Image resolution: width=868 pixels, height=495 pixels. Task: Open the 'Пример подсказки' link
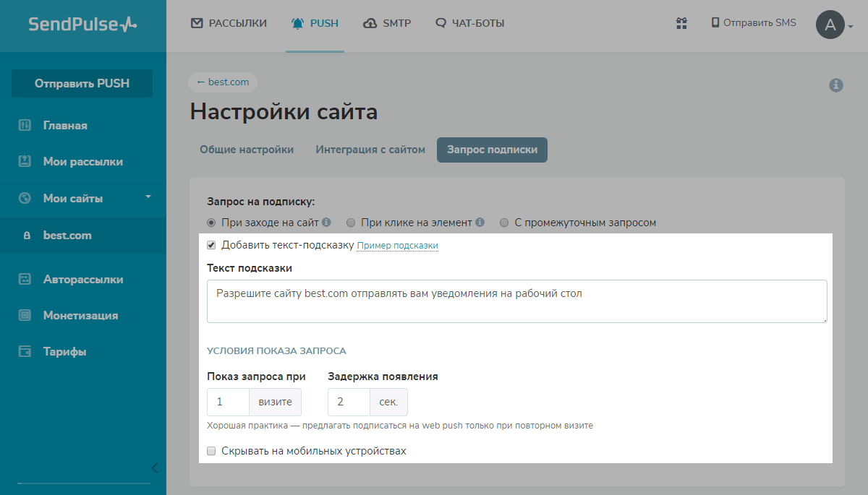(397, 246)
